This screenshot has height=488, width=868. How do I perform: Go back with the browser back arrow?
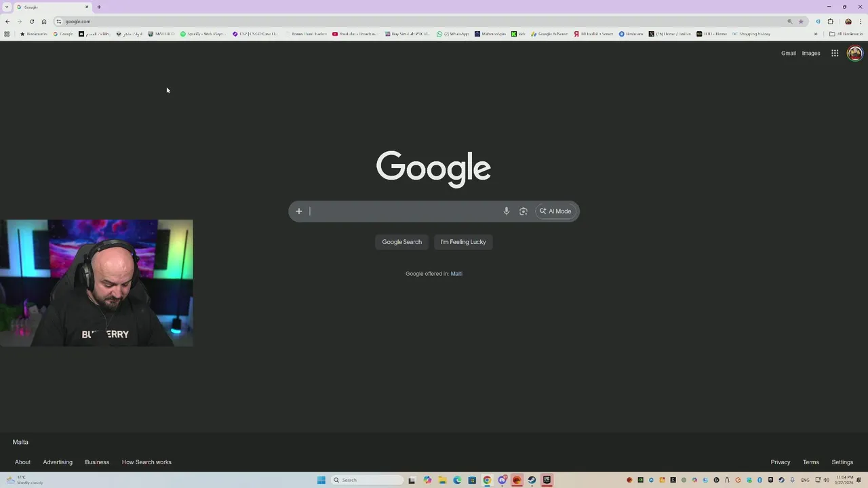click(x=7, y=21)
